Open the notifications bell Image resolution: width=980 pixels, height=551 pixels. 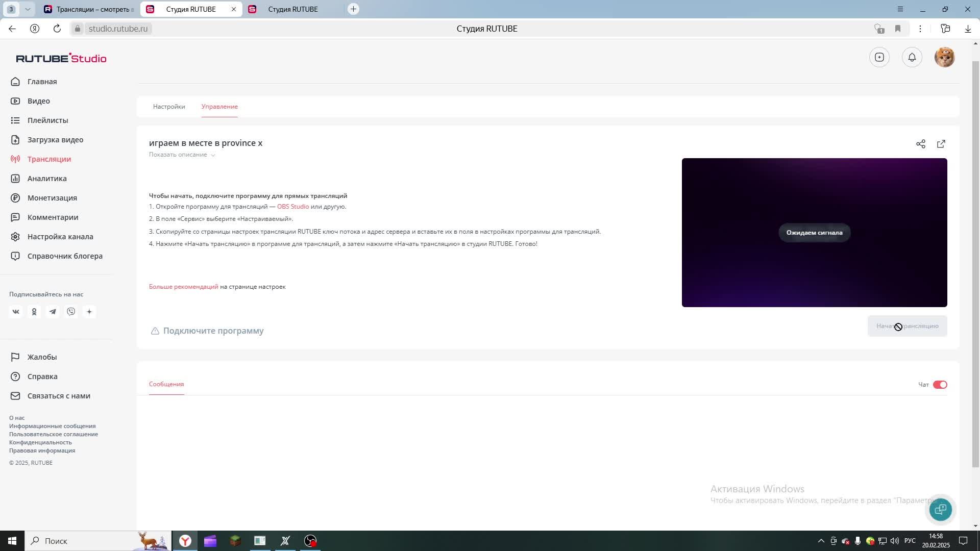pyautogui.click(x=912, y=57)
